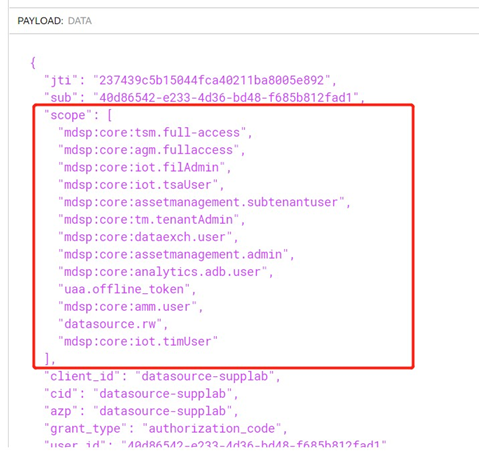
Task: Click the opening curly brace of the payload
Action: click(33, 63)
